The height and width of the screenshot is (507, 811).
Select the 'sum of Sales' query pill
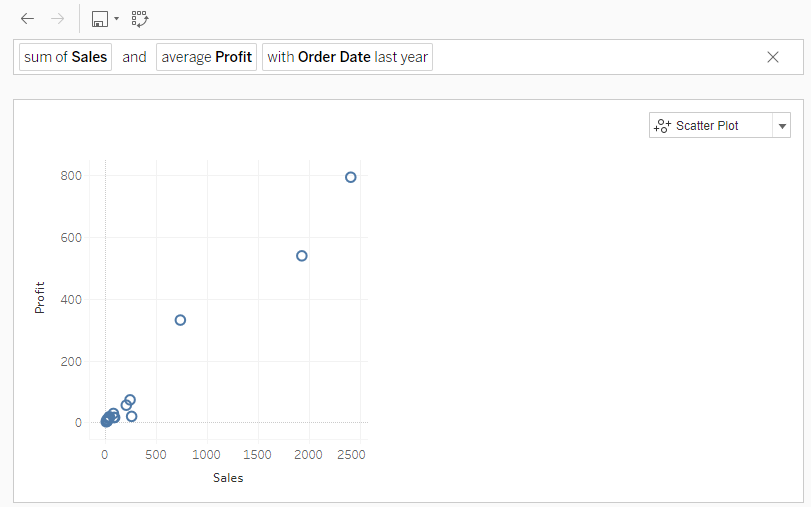[x=65, y=57]
